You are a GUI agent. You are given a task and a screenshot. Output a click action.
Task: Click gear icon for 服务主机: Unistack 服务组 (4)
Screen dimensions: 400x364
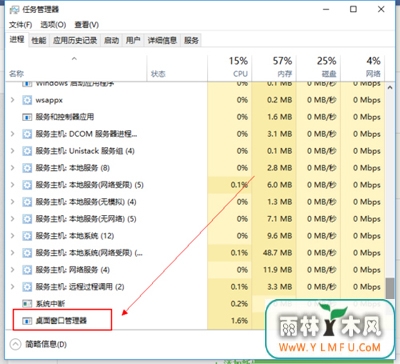pos(27,151)
